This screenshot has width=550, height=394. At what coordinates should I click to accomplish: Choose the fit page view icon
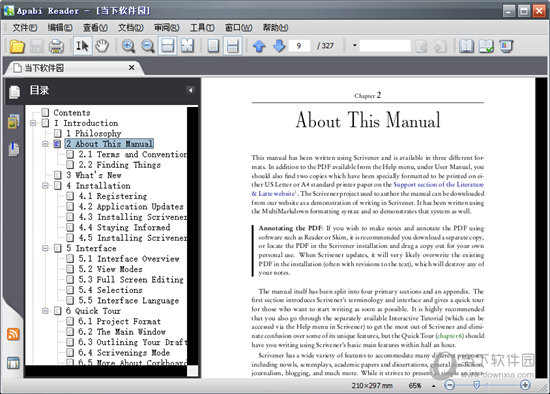(x=187, y=46)
